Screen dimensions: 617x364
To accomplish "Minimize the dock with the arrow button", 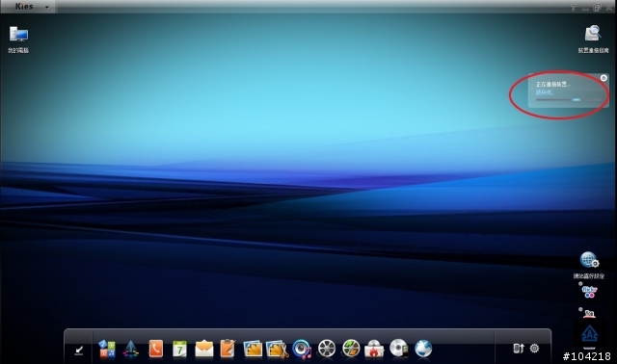I will tap(79, 350).
